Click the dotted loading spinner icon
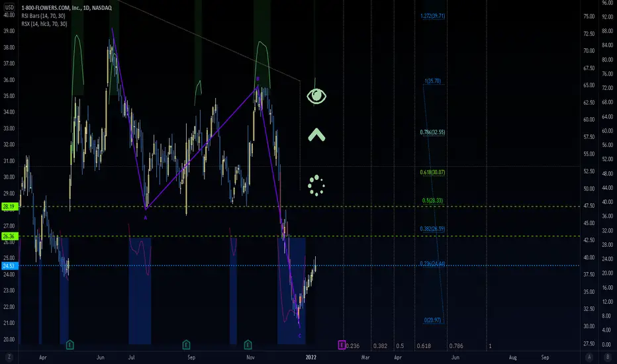 pyautogui.click(x=316, y=185)
